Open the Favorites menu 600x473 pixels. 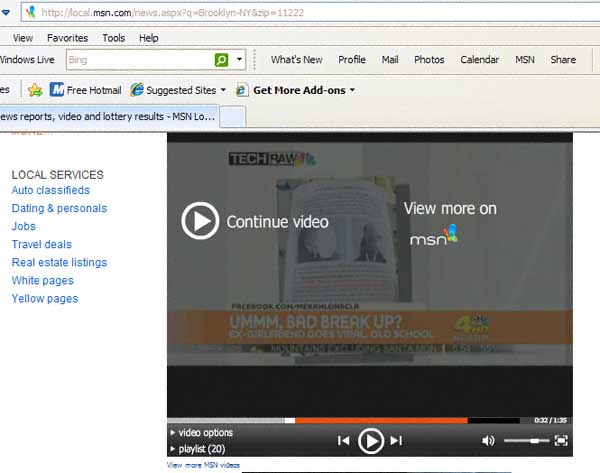tap(67, 38)
